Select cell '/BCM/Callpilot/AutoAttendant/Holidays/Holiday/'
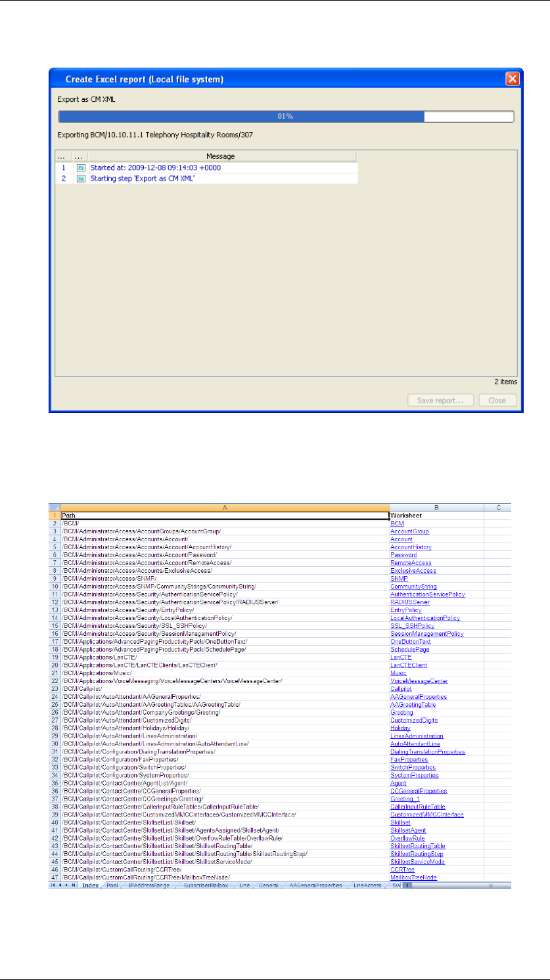The height and width of the screenshot is (980, 550). 225,728
